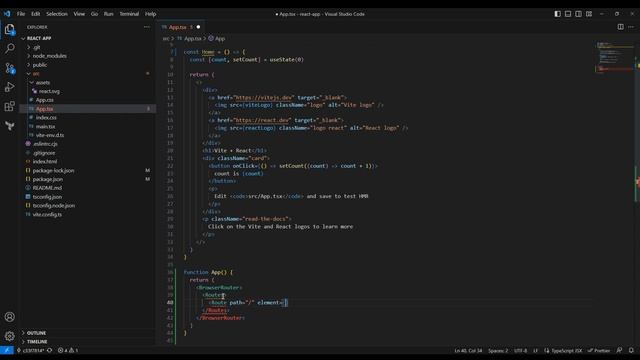Collapse the src folder
The image size is (640, 360).
tap(36, 74)
